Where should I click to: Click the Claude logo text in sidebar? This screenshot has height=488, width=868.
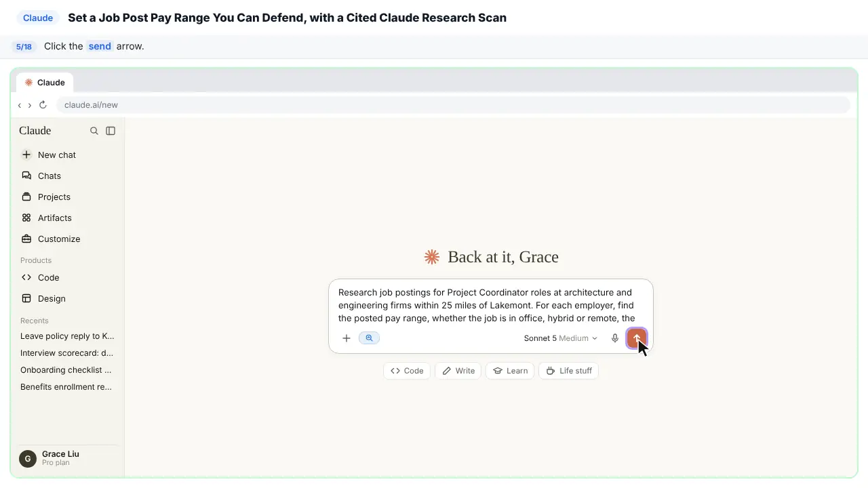pos(35,131)
